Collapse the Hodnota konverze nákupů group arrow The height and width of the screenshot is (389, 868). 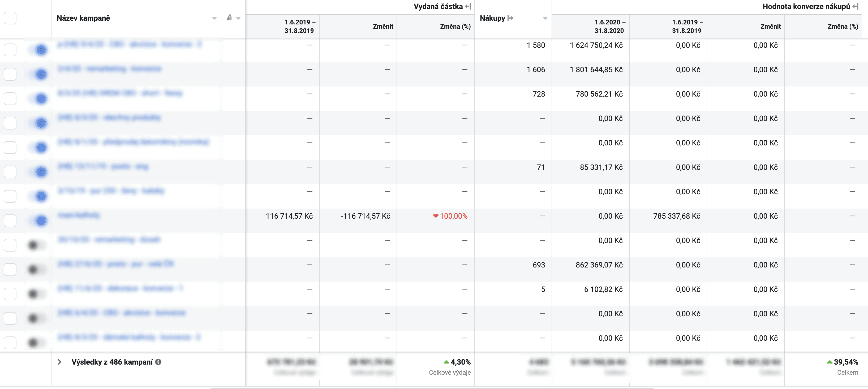[855, 6]
